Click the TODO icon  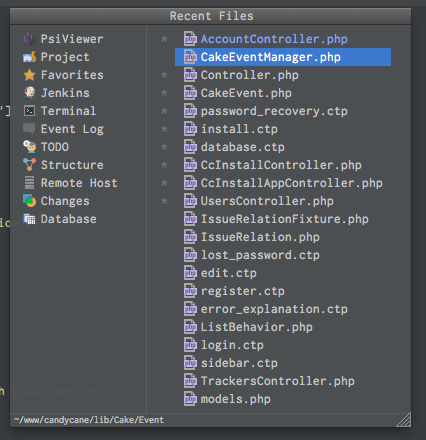point(29,147)
